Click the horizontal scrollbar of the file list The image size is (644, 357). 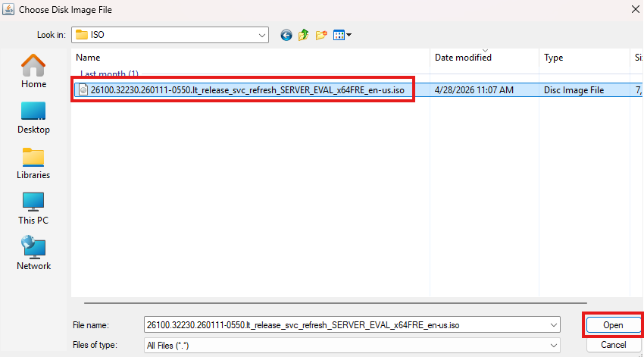coord(335,303)
